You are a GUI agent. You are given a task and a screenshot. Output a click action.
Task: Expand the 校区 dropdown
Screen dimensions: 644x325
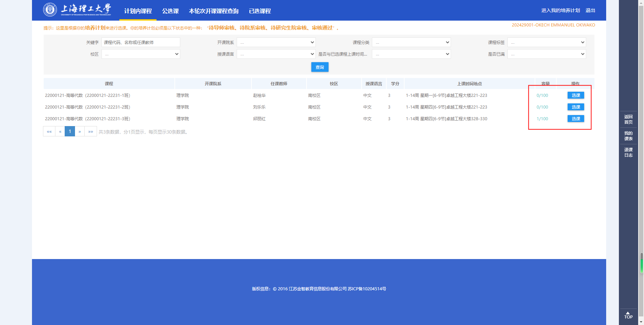coord(141,54)
